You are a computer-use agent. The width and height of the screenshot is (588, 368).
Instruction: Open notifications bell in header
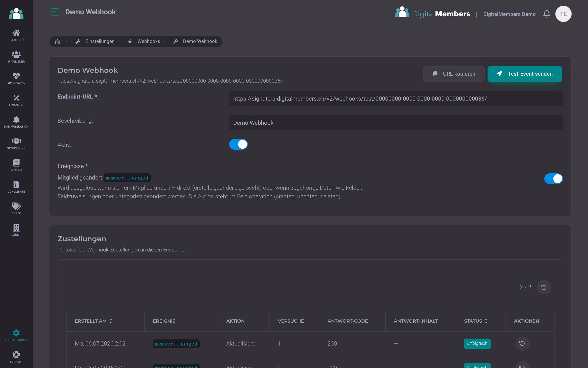546,14
